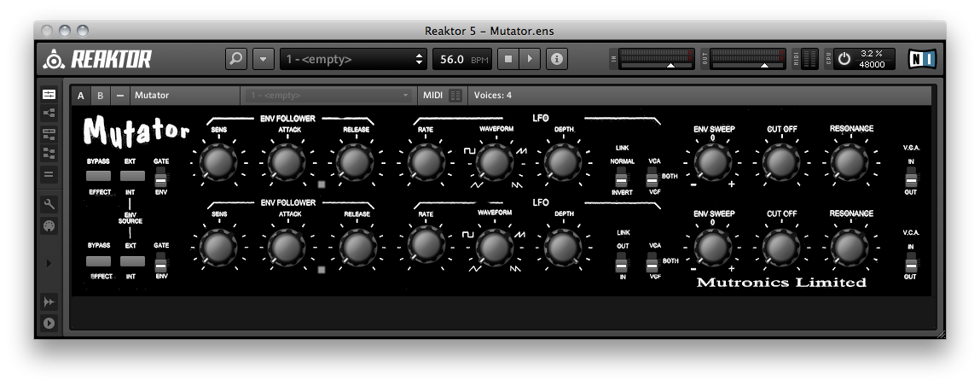Click the 56.0 BPM tempo field

tap(462, 59)
